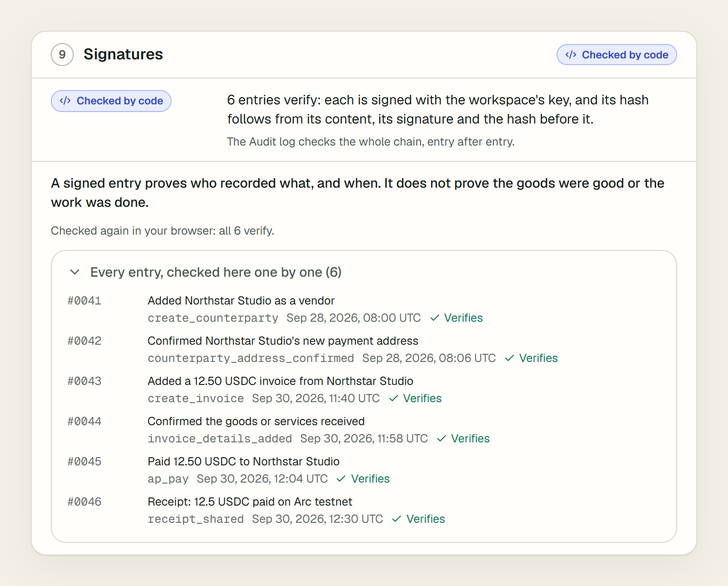Image resolution: width=728 pixels, height=586 pixels.
Task: Click 'Added Northstar Studio as a vendor'
Action: coord(241,301)
